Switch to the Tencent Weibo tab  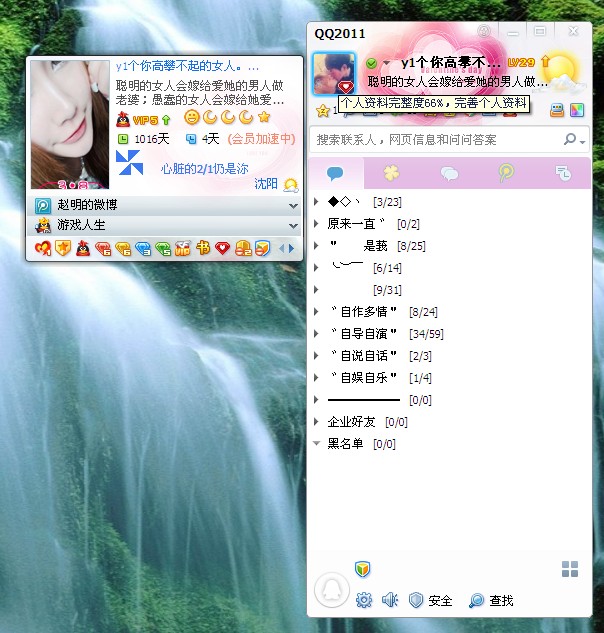coord(506,173)
